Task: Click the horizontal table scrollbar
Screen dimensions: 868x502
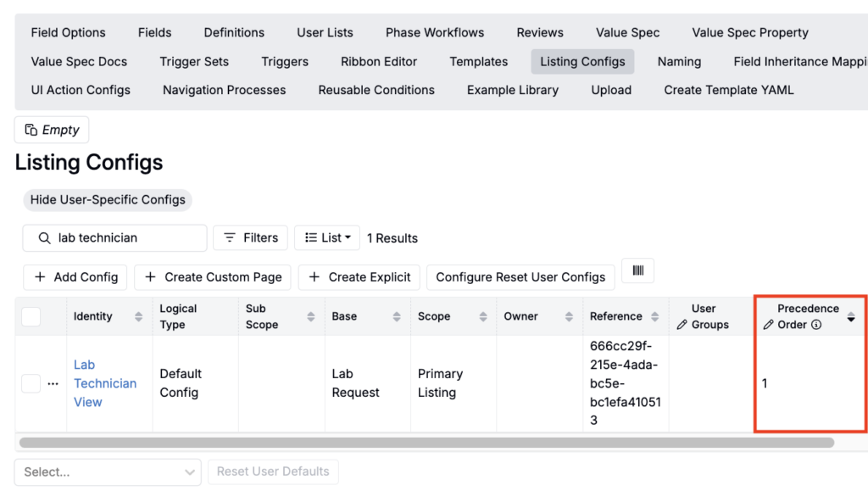Action: coord(426,443)
